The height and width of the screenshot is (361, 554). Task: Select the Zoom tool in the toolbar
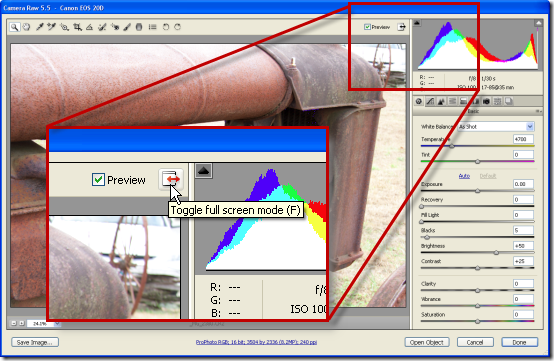click(x=14, y=27)
